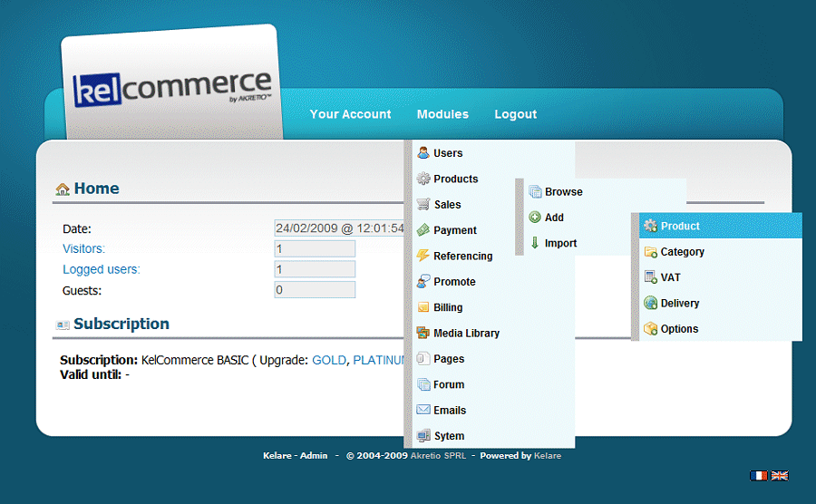Image resolution: width=816 pixels, height=504 pixels.
Task: Switch language using the British flag
Action: [x=780, y=475]
